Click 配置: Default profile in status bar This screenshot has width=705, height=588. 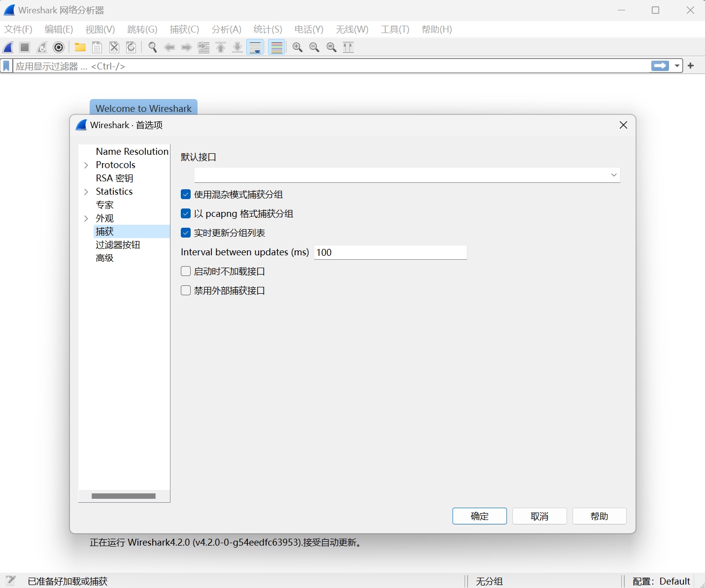coord(661,581)
